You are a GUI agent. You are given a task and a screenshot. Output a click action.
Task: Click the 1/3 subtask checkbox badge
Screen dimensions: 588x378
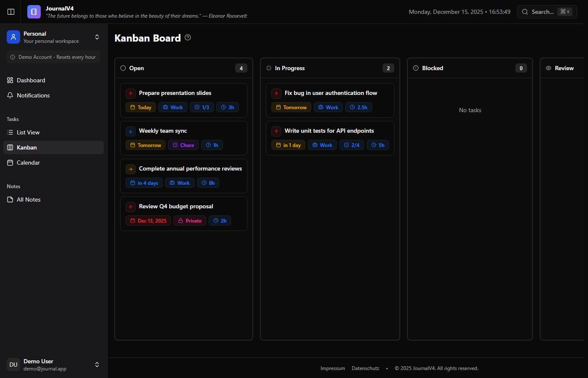pyautogui.click(x=202, y=107)
